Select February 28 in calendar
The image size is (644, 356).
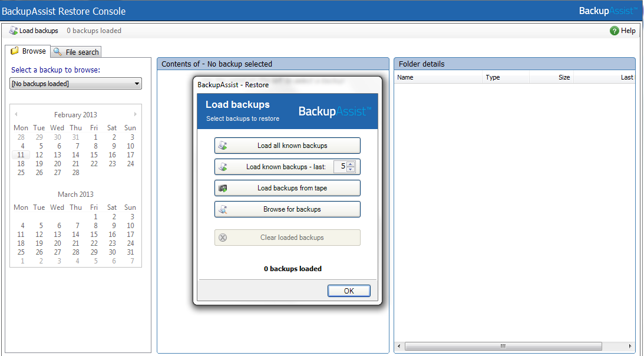(x=75, y=173)
